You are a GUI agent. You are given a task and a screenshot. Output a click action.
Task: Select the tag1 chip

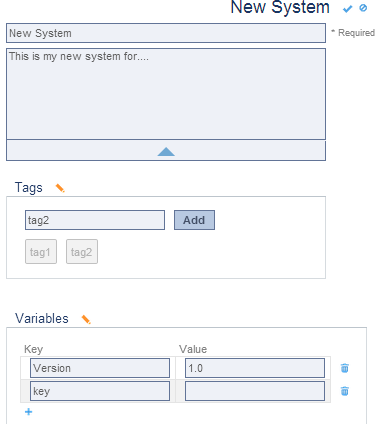[41, 252]
